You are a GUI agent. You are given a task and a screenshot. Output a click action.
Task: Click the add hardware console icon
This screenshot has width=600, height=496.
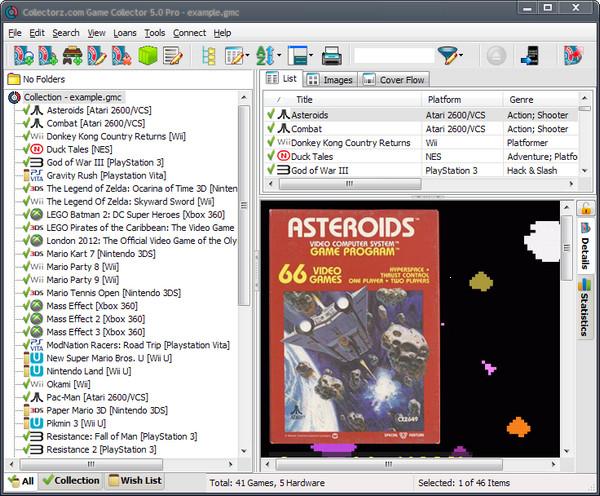click(x=72, y=56)
